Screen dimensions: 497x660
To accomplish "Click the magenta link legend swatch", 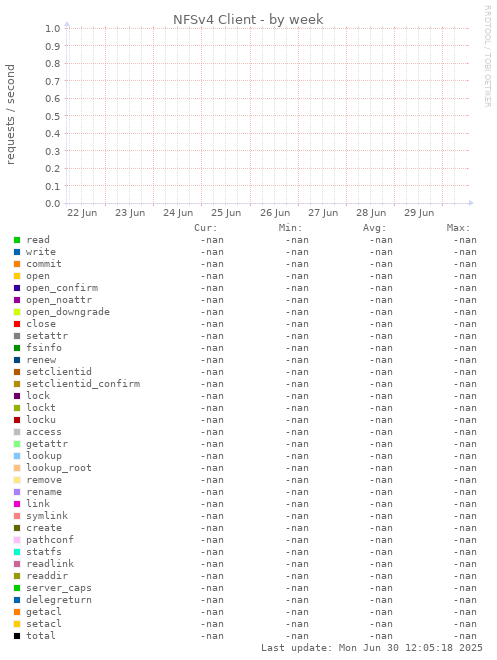I will [x=17, y=504].
